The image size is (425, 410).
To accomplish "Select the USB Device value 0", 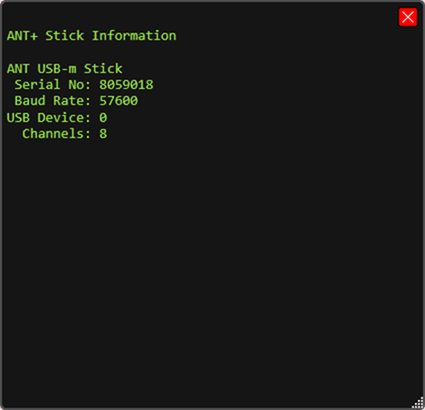I will 103,118.
